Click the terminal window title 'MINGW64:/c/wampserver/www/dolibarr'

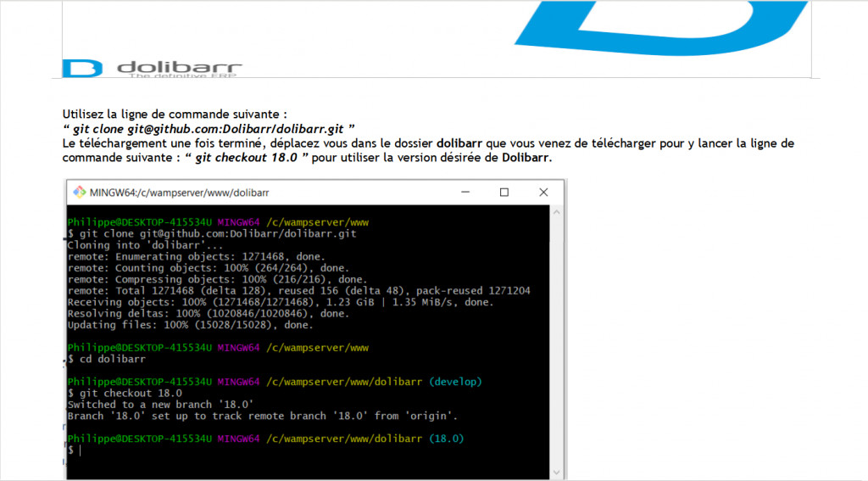click(180, 193)
